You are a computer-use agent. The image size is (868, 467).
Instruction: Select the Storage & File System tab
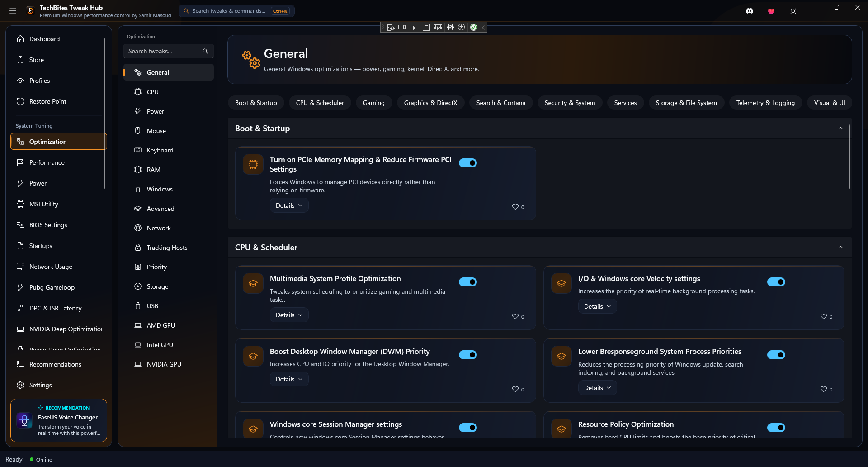click(x=686, y=103)
